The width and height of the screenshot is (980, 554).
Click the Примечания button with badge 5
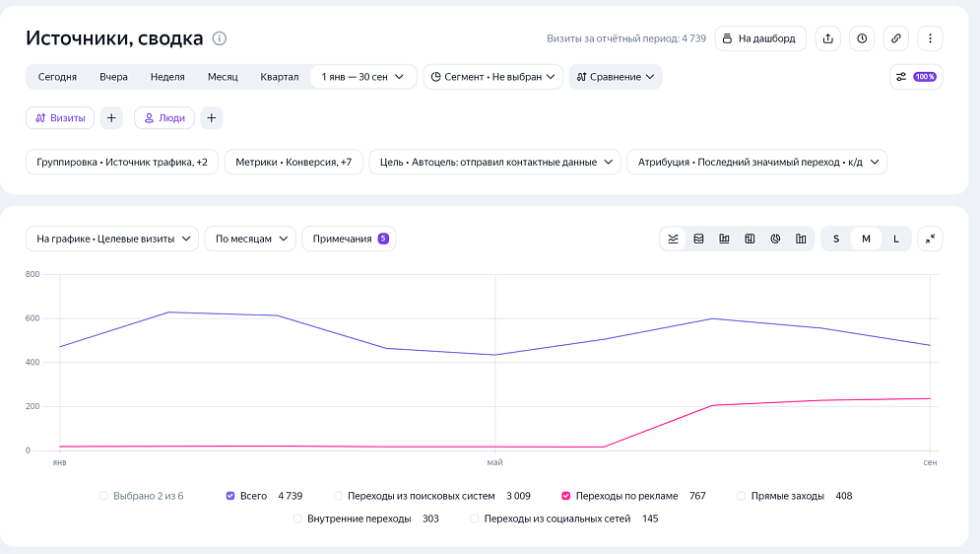click(x=349, y=239)
